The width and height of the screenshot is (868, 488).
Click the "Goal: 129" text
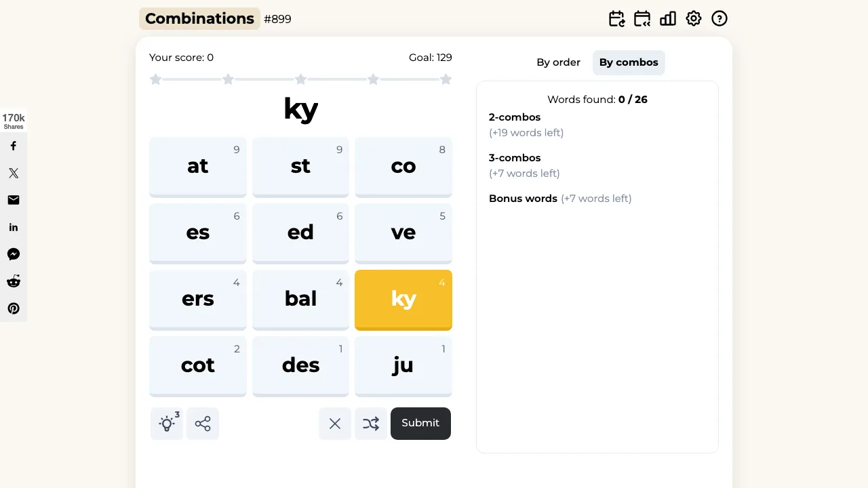(431, 58)
